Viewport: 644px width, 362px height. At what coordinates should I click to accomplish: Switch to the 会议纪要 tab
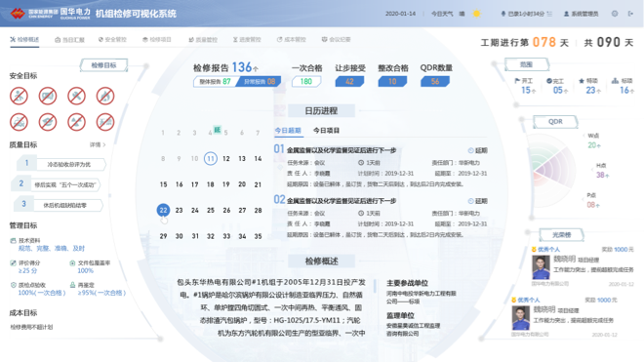pos(336,39)
